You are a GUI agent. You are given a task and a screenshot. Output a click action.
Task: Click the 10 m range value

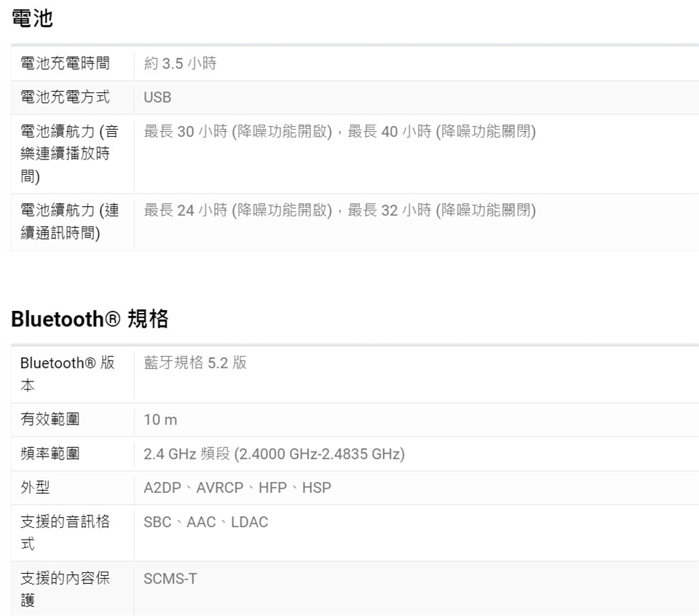pos(160,420)
